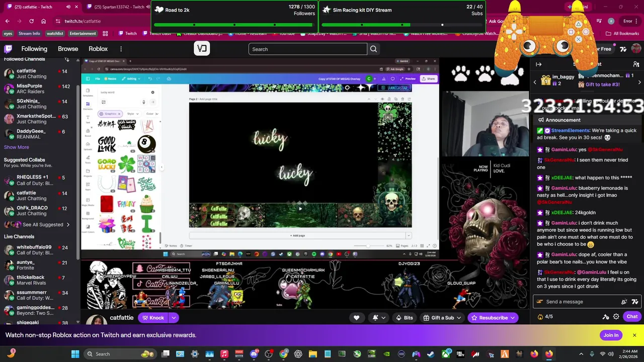Open the Browse tab
The width and height of the screenshot is (644, 362).
click(68, 49)
